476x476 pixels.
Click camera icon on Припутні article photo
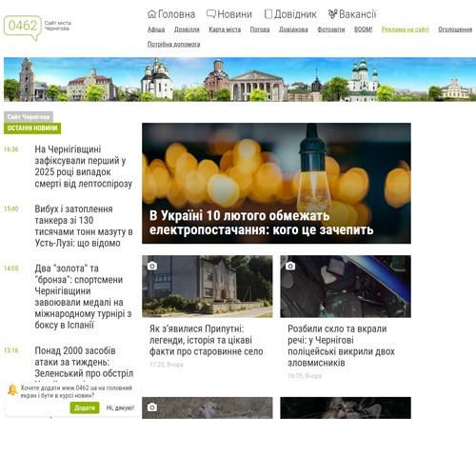pyautogui.click(x=152, y=266)
